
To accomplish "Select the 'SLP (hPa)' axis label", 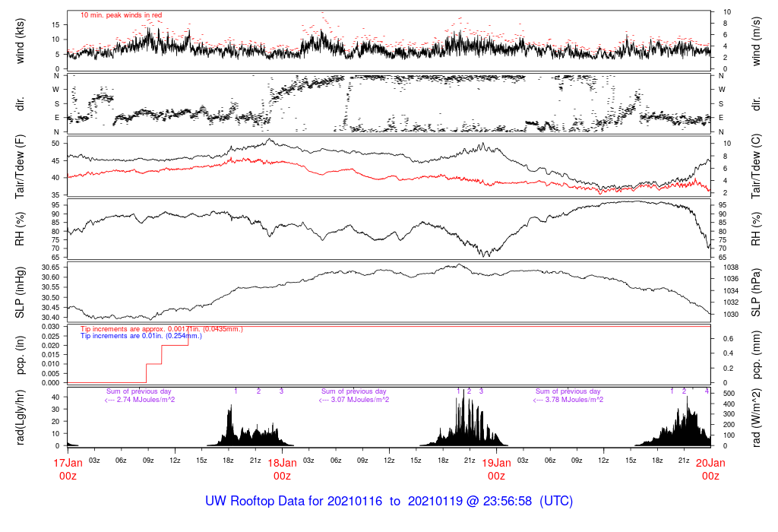I will pyautogui.click(x=756, y=293).
